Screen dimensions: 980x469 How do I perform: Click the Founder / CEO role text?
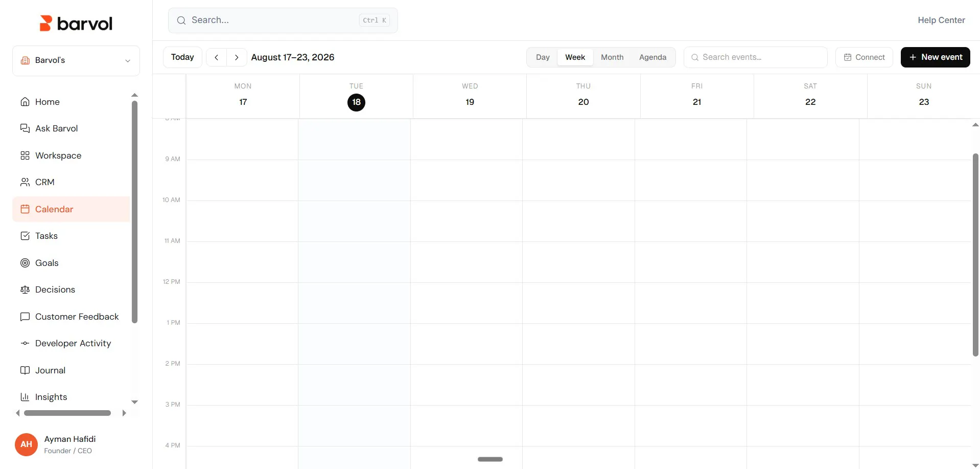(68, 451)
